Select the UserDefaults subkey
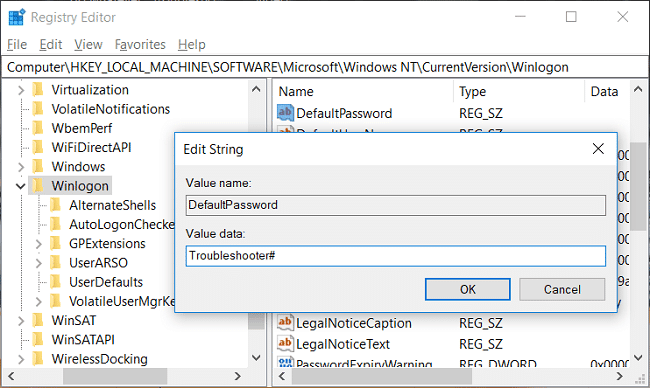Viewport: 650px width, 388px height. (106, 282)
